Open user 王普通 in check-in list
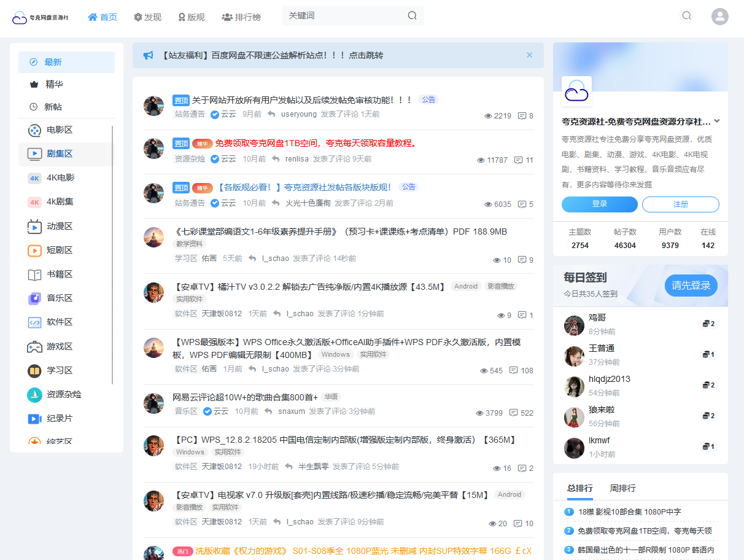The image size is (744, 560). [x=602, y=348]
